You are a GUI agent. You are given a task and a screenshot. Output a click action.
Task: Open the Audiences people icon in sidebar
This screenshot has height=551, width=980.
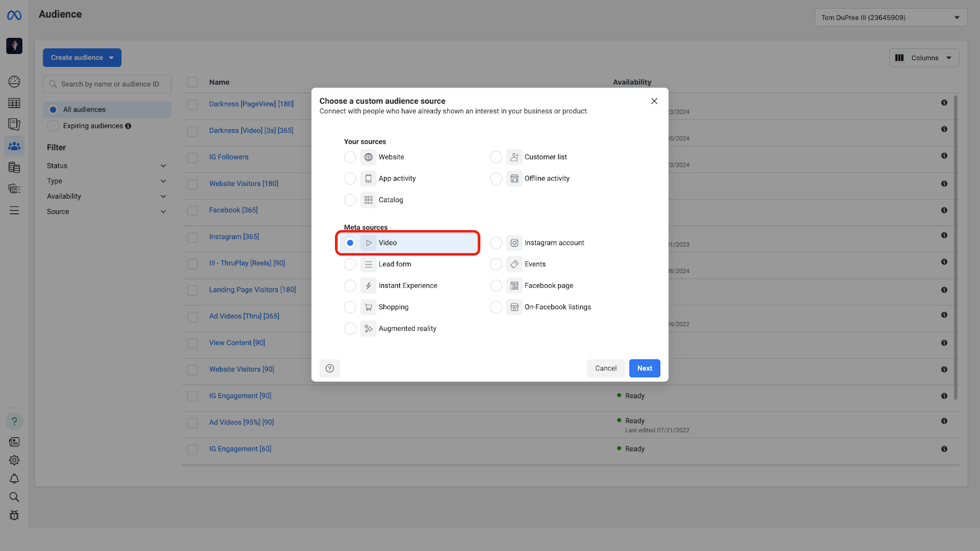(x=14, y=146)
